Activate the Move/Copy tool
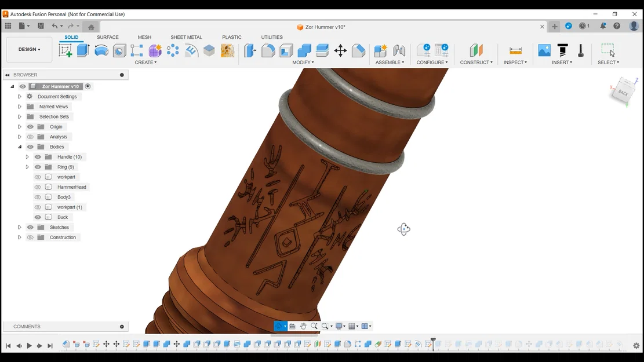The image size is (644, 362). tap(340, 52)
